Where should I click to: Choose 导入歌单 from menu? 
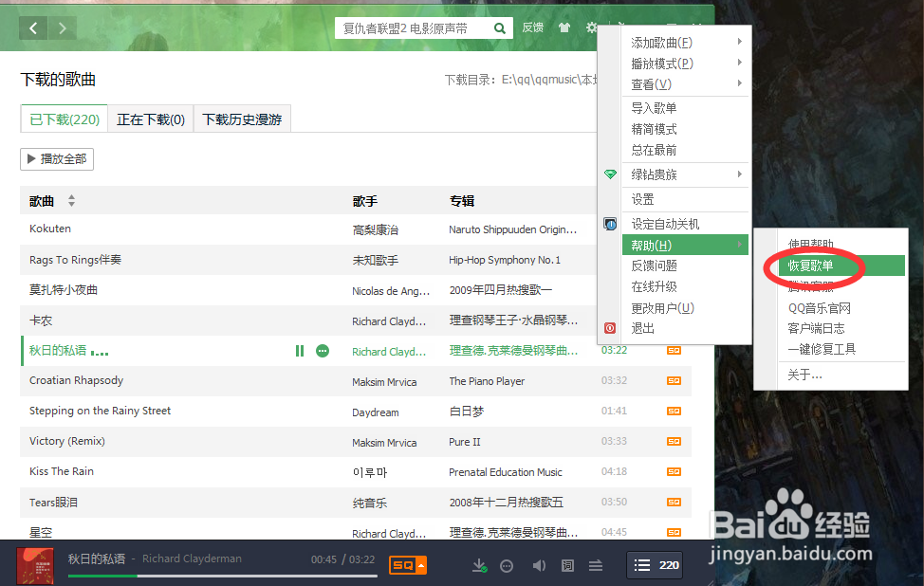coord(685,108)
